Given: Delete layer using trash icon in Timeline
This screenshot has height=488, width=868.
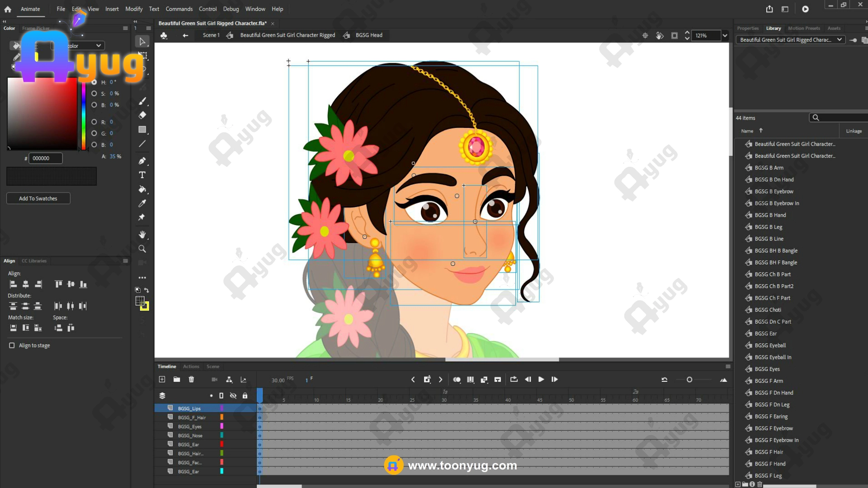Looking at the screenshot, I should pos(191,380).
